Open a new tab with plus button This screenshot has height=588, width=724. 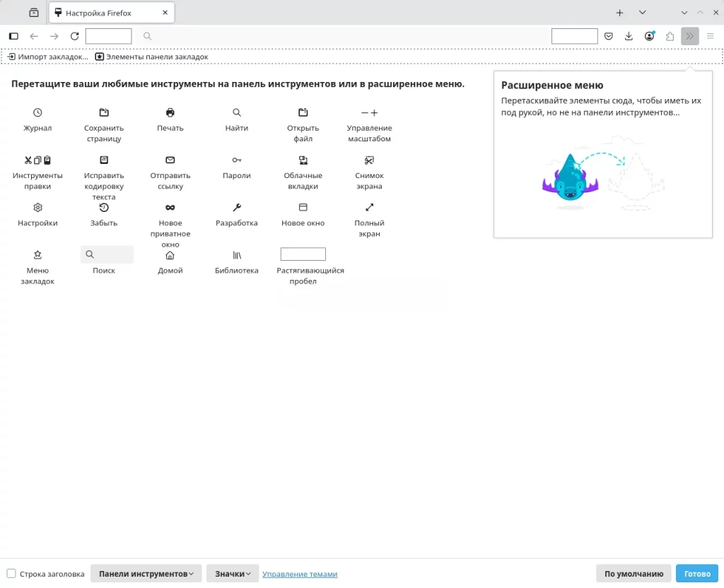tap(619, 13)
